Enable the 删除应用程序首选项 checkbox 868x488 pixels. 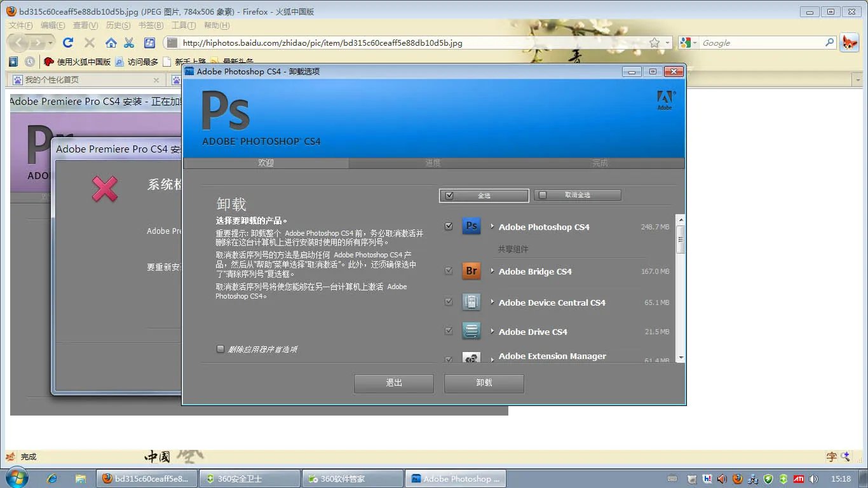point(220,349)
